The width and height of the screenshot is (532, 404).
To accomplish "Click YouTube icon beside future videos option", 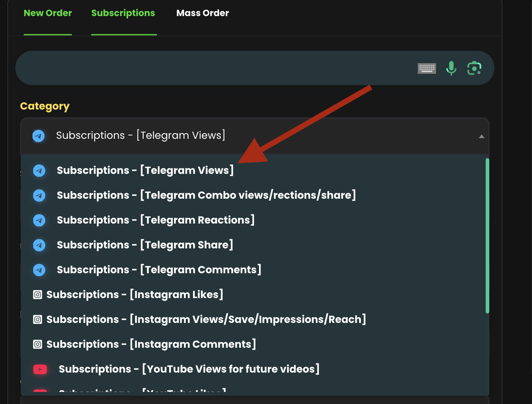I will 40,369.
